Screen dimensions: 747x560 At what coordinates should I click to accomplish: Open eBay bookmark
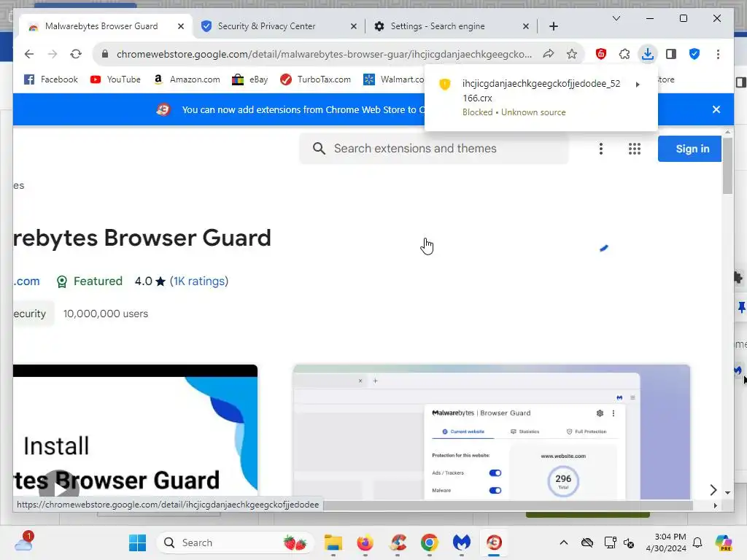pyautogui.click(x=249, y=79)
